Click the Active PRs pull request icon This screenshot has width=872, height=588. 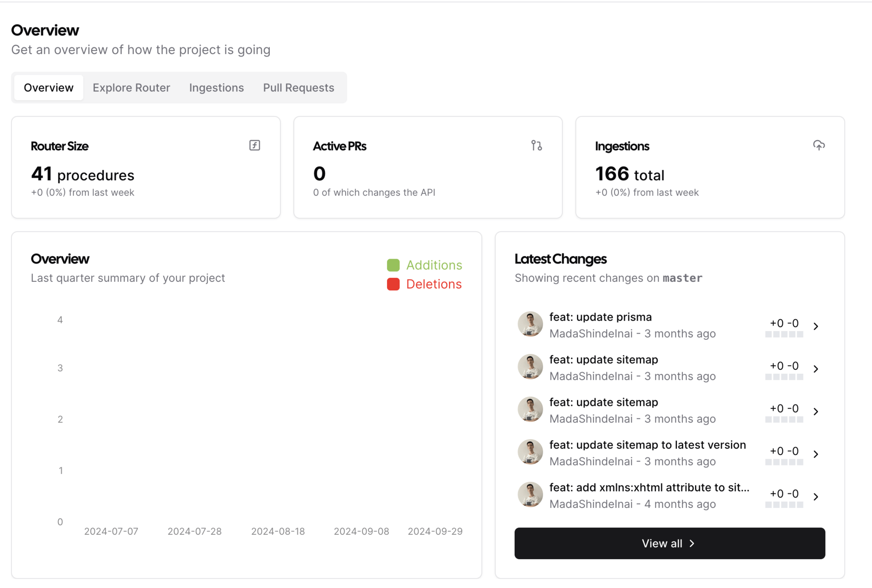(536, 145)
